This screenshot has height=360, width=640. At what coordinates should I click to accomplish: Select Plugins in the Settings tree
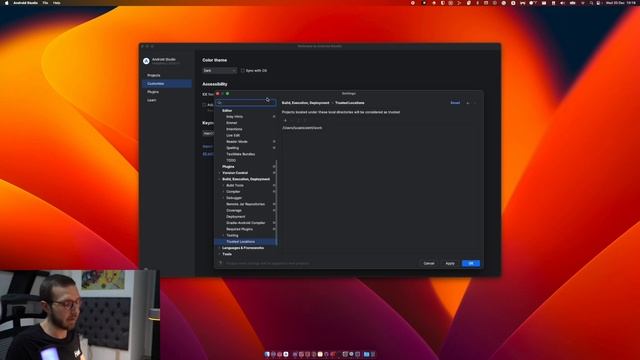(x=228, y=167)
